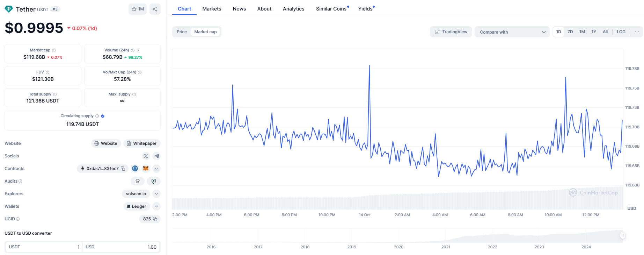Click the Market cap info icon
The width and height of the screenshot is (644, 255).
[54, 50]
